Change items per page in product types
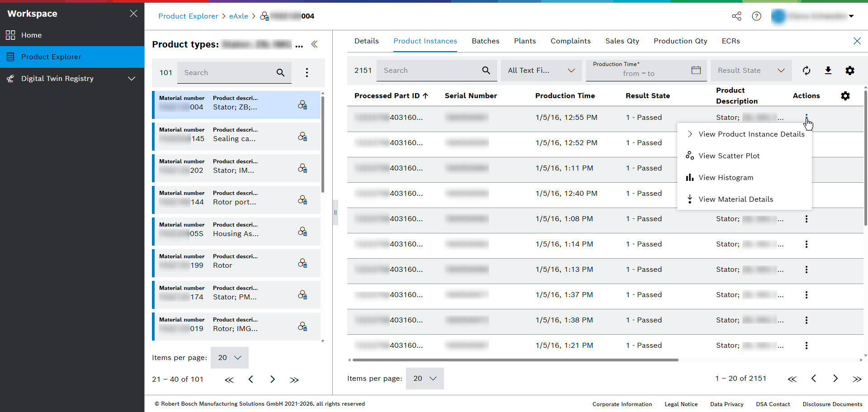Screen dimensions: 868x412 230,358
